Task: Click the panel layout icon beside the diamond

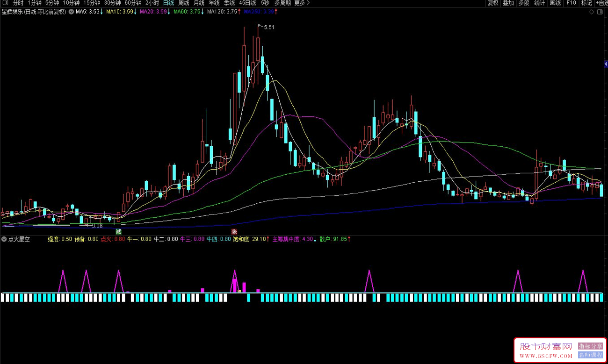Action: click(600, 12)
